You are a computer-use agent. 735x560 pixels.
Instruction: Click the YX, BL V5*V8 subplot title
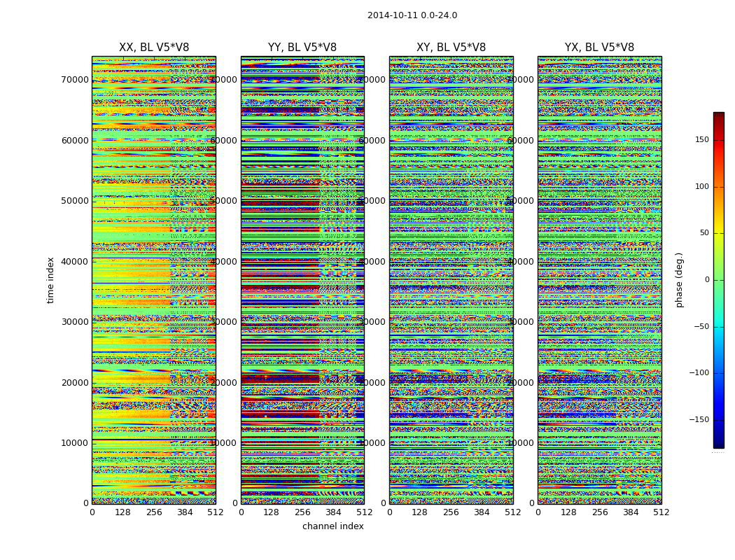point(599,48)
